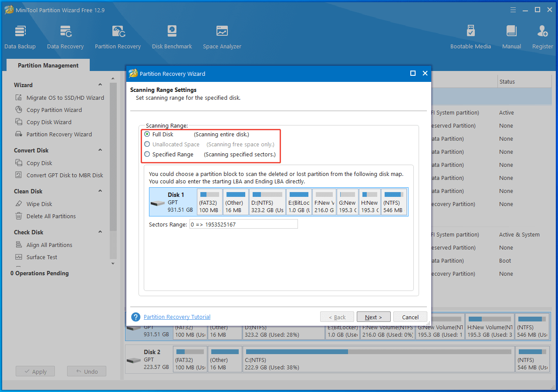Collapse the Wizard section
This screenshot has height=392, width=558.
pyautogui.click(x=100, y=85)
